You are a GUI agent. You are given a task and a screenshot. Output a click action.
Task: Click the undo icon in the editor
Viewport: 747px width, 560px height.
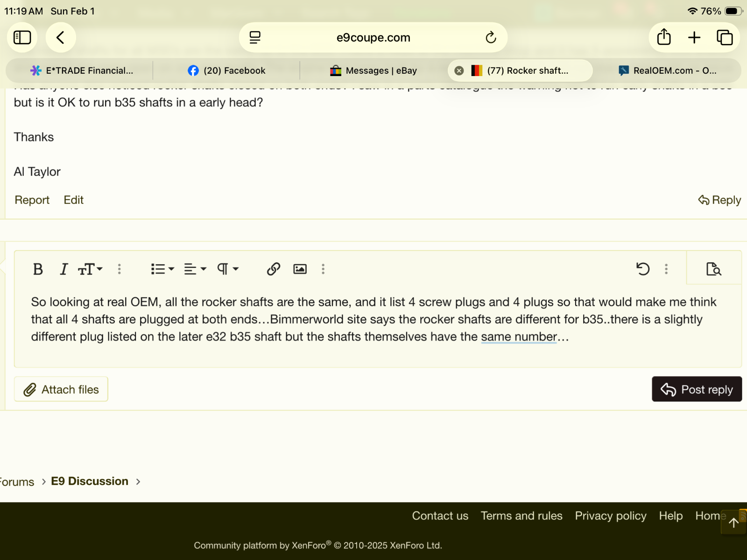coord(643,269)
